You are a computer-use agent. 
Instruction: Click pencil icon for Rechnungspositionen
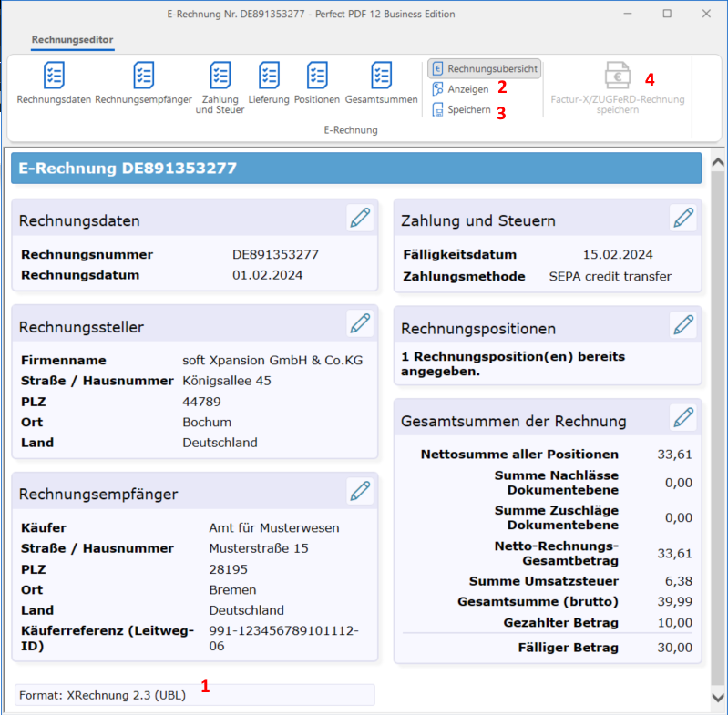pyautogui.click(x=682, y=325)
